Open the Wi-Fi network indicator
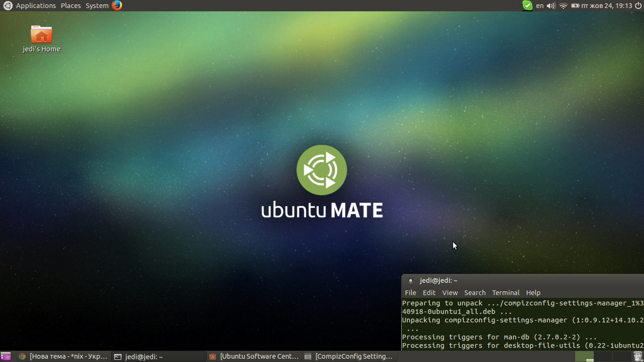Screen dimensions: 644x362 [563, 6]
